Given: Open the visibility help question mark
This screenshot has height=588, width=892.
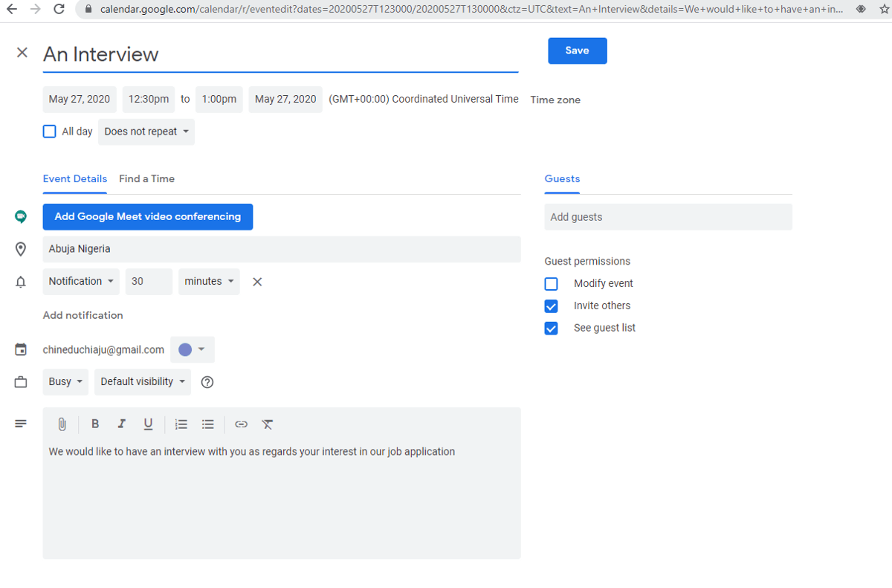Looking at the screenshot, I should [207, 381].
